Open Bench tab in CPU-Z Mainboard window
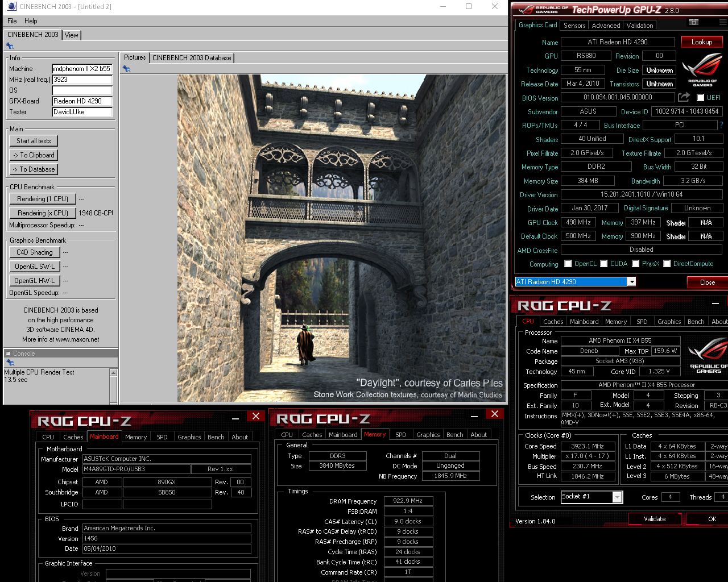 [216, 437]
